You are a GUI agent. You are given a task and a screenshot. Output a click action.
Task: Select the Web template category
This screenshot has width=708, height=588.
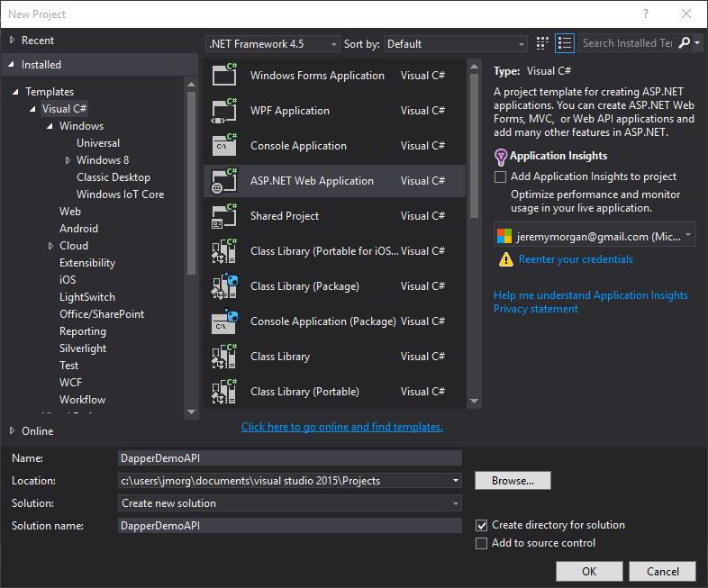click(70, 212)
